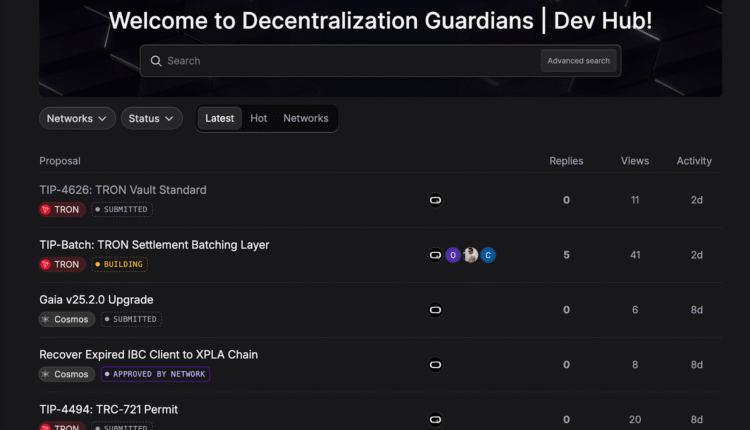
Task: Sort proposals by Replies column header
Action: point(566,161)
